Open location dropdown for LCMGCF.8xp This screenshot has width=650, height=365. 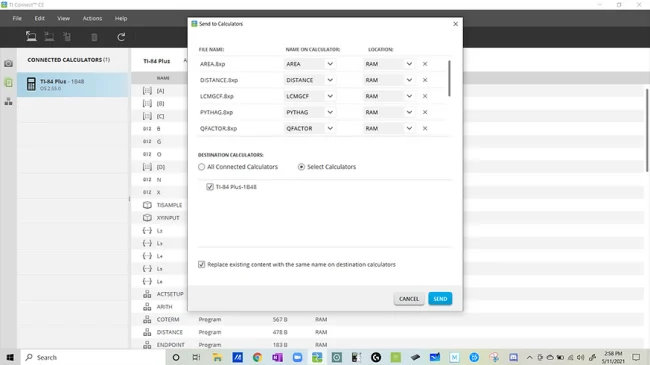409,96
